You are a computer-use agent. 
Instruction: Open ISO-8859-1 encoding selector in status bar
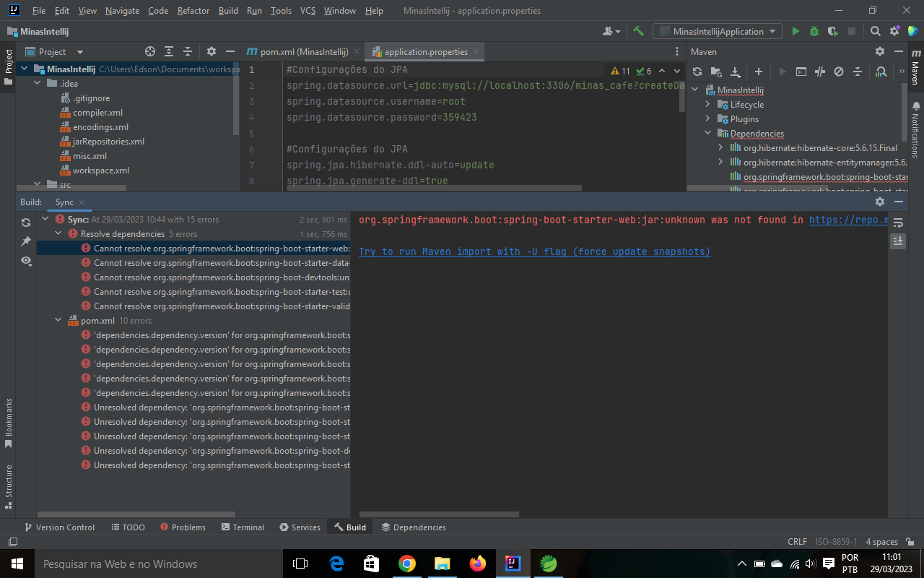836,542
